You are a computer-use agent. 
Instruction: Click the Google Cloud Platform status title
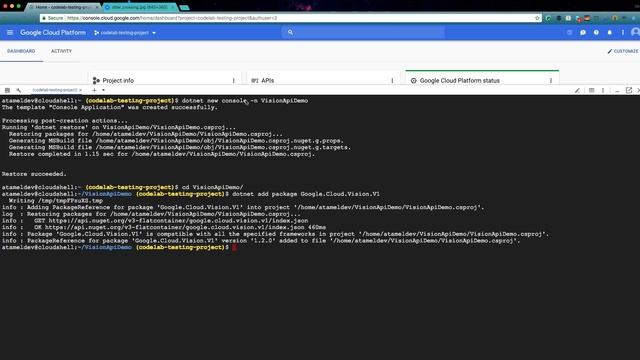click(x=460, y=80)
